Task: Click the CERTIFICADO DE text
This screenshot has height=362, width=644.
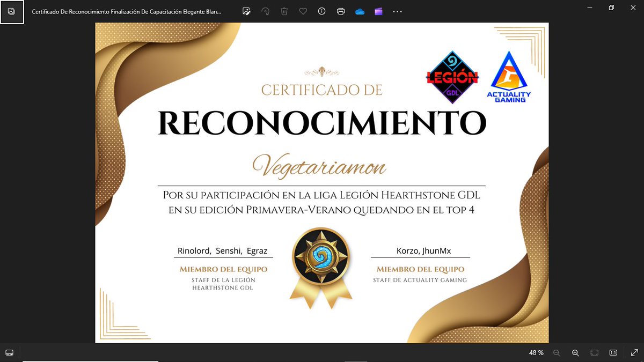Action: 322,90
